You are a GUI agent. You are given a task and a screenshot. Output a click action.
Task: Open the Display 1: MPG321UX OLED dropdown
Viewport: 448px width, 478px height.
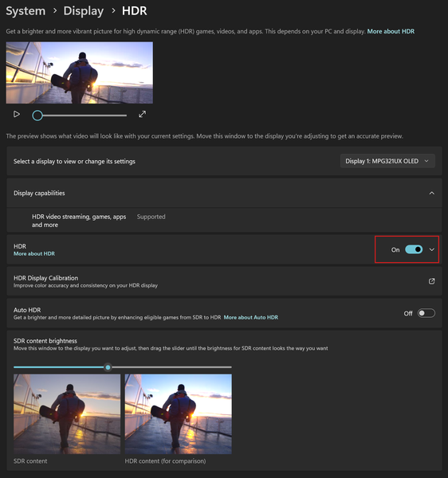click(387, 161)
